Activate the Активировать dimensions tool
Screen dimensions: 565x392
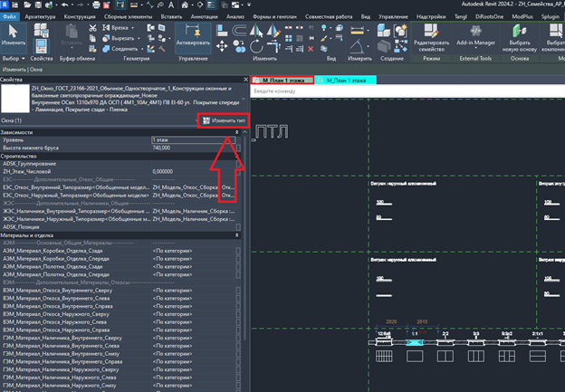coord(193,37)
